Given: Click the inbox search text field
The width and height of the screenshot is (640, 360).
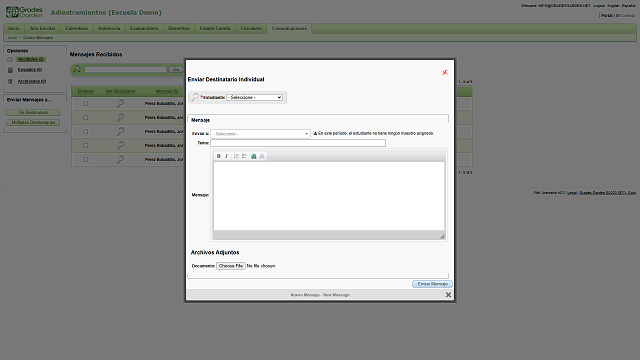Looking at the screenshot, I should pos(125,69).
